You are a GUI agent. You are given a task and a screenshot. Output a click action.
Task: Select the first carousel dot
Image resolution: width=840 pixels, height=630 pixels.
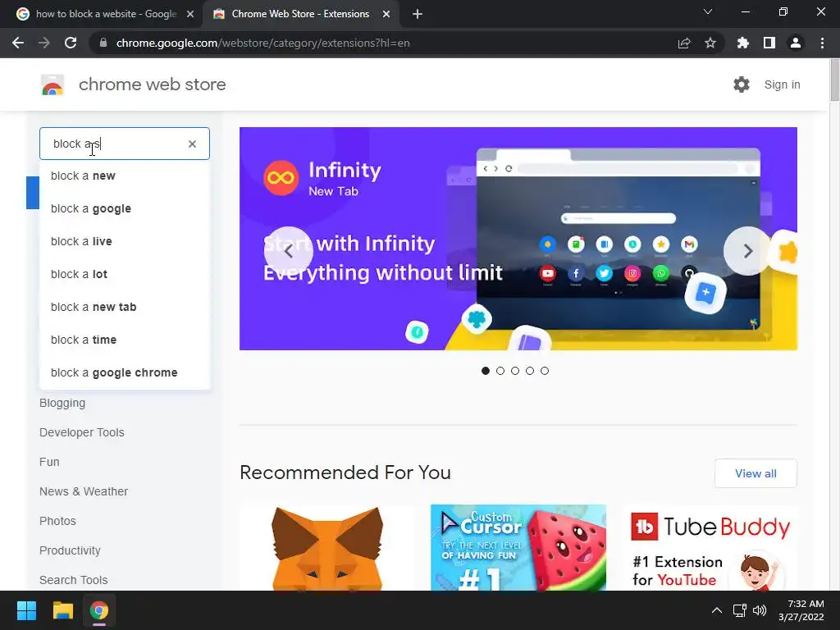coord(486,371)
